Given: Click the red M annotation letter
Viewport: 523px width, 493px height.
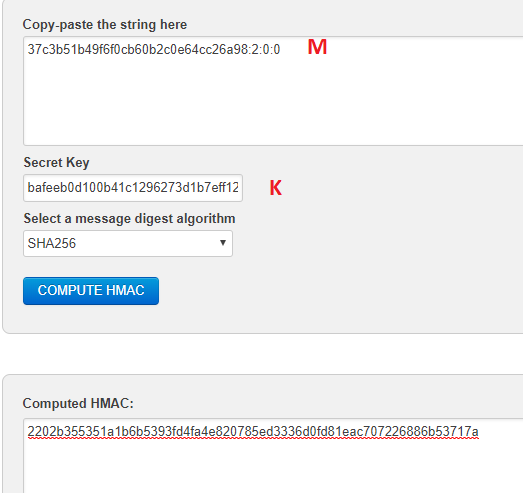Looking at the screenshot, I should [317, 47].
